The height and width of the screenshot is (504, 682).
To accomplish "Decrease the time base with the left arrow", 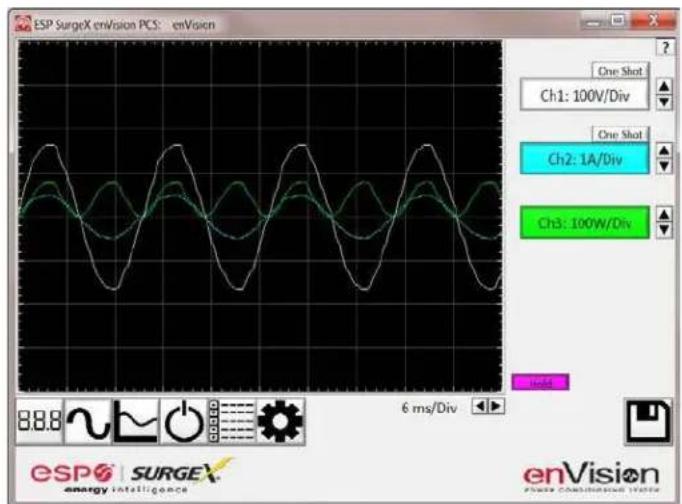I will pos(480,406).
